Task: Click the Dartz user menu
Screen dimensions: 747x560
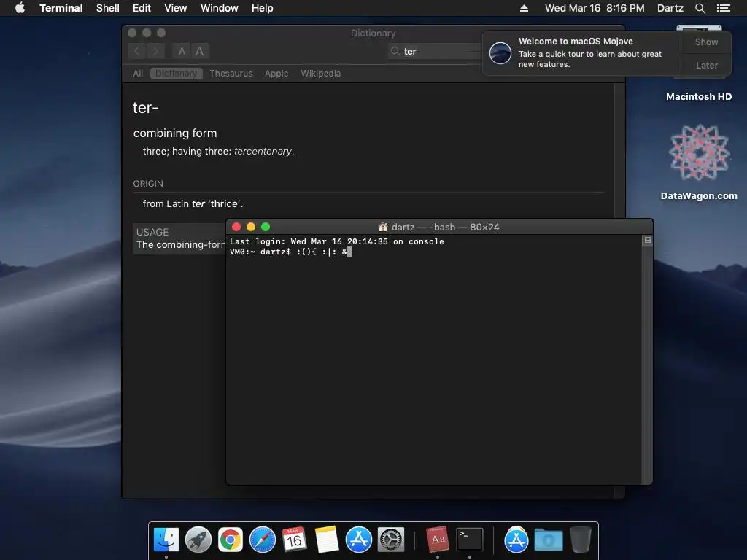Action: point(670,8)
